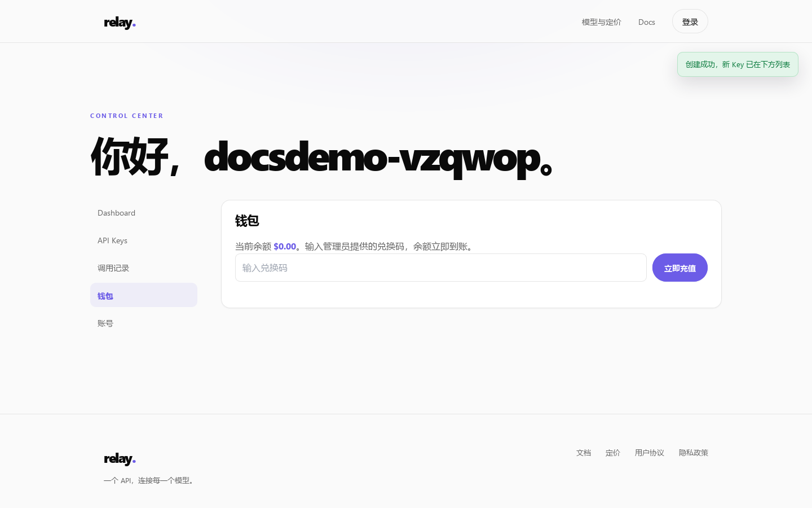
Task: Select the 钱包 sidebar item
Action: (144, 295)
